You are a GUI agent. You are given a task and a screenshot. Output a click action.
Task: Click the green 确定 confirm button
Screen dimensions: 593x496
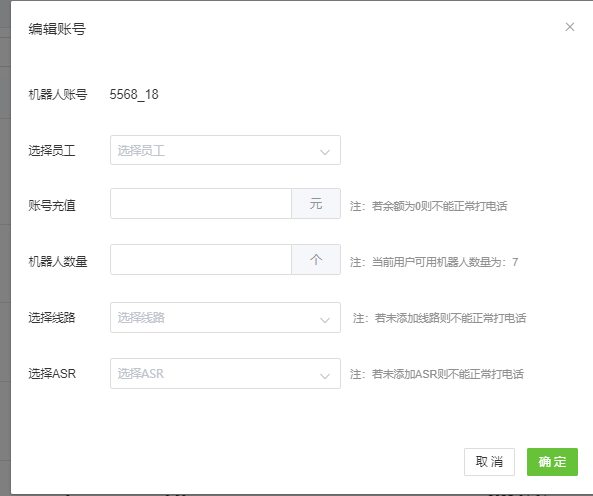(552, 462)
